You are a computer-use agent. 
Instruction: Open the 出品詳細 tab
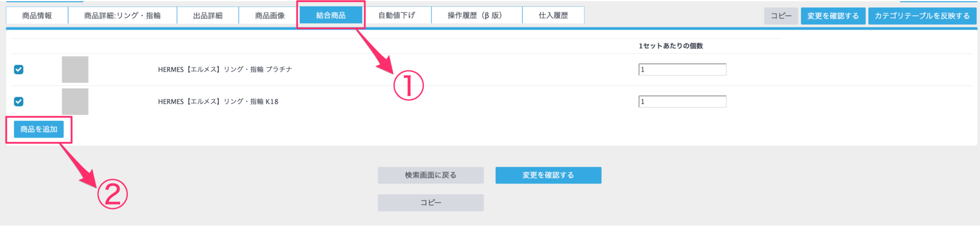point(208,15)
